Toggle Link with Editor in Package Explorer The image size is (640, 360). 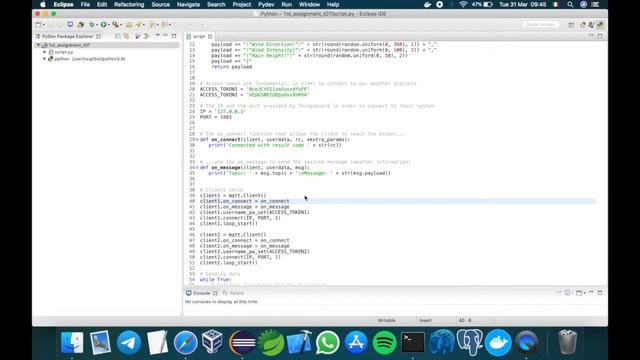point(127,36)
